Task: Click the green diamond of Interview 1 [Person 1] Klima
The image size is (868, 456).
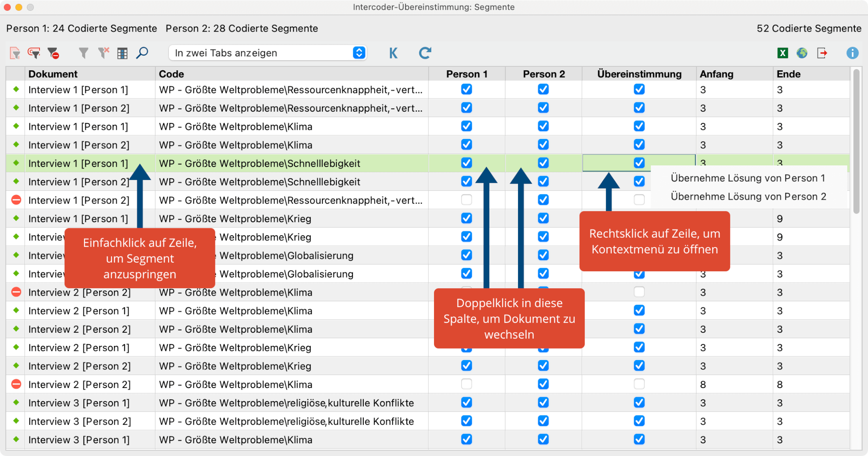Action: (16, 126)
